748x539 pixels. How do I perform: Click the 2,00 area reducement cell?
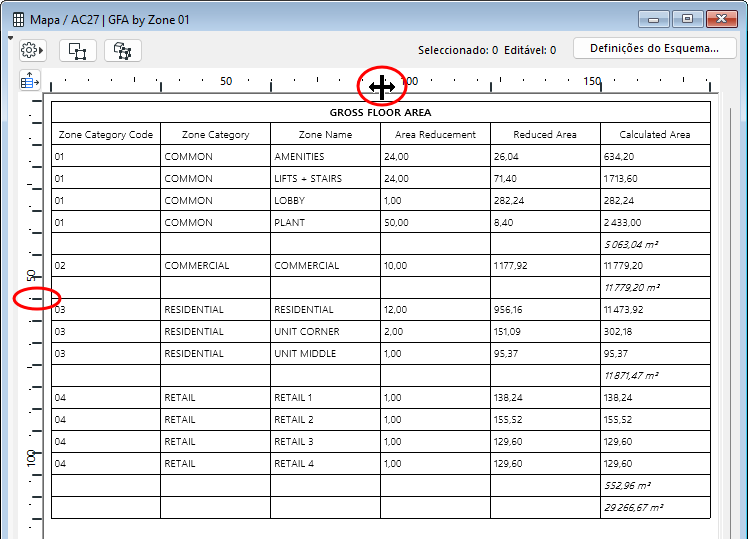pos(435,332)
